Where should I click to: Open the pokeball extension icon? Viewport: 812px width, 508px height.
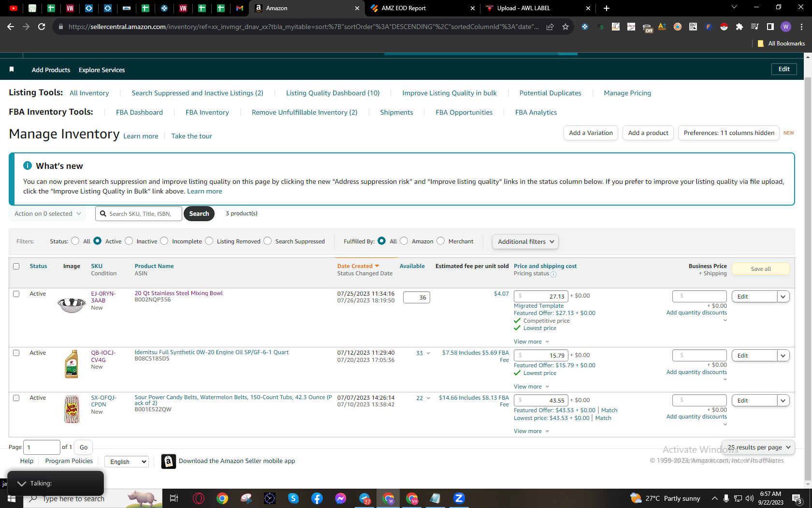(724, 27)
